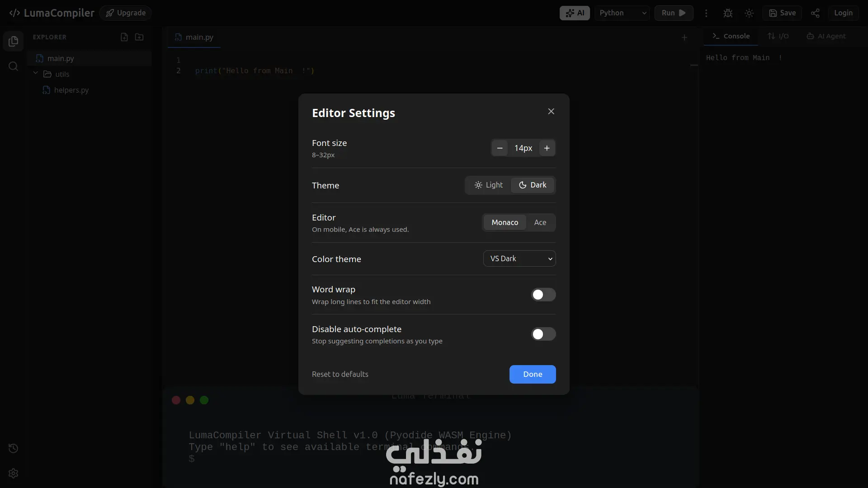Open the file explorer sidebar icon

(x=13, y=41)
